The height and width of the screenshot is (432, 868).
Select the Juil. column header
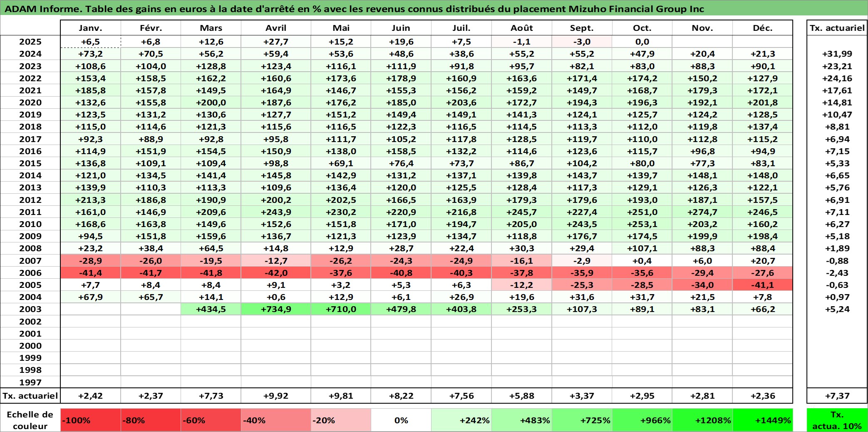click(x=461, y=28)
